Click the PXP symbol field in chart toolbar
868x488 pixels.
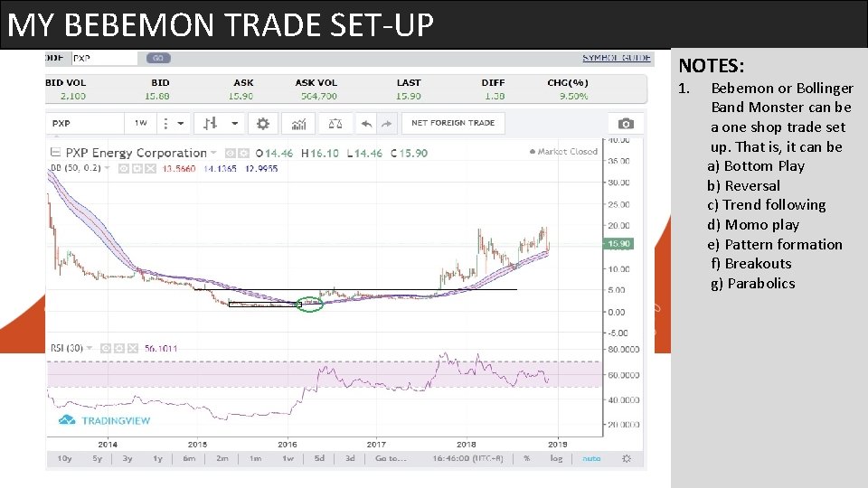click(85, 124)
